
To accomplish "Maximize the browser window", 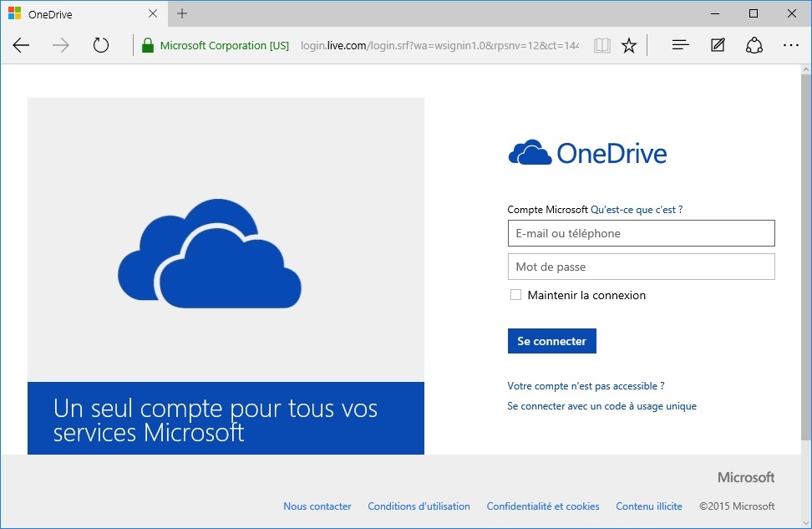I will pos(754,14).
